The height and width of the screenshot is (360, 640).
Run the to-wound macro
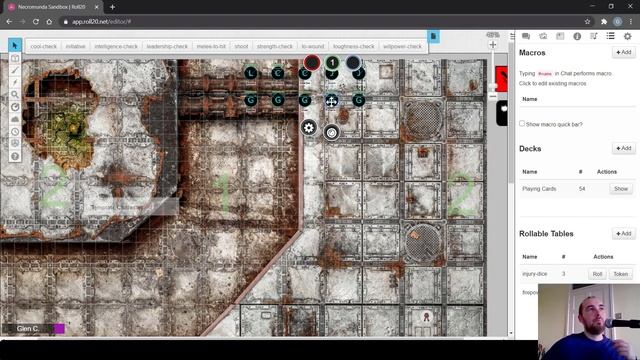coord(313,47)
